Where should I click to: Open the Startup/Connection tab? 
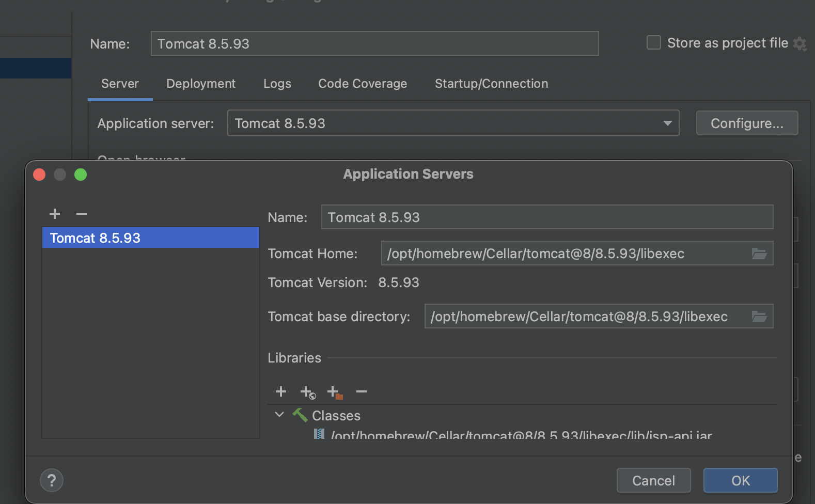(492, 84)
